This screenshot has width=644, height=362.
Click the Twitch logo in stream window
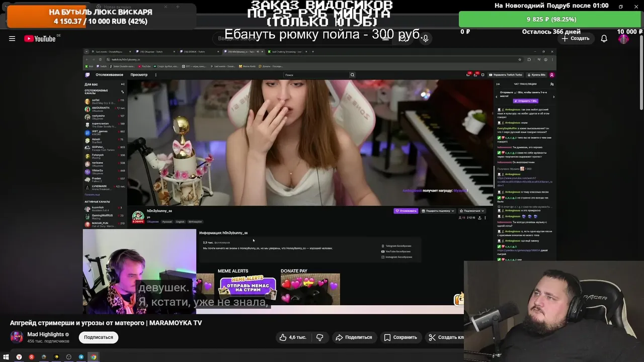[87, 75]
